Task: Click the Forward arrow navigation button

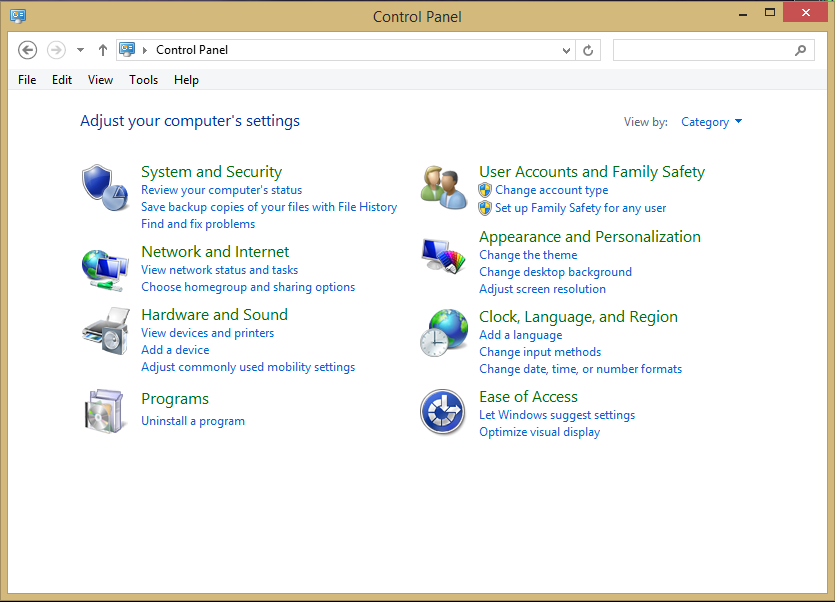Action: pos(56,50)
